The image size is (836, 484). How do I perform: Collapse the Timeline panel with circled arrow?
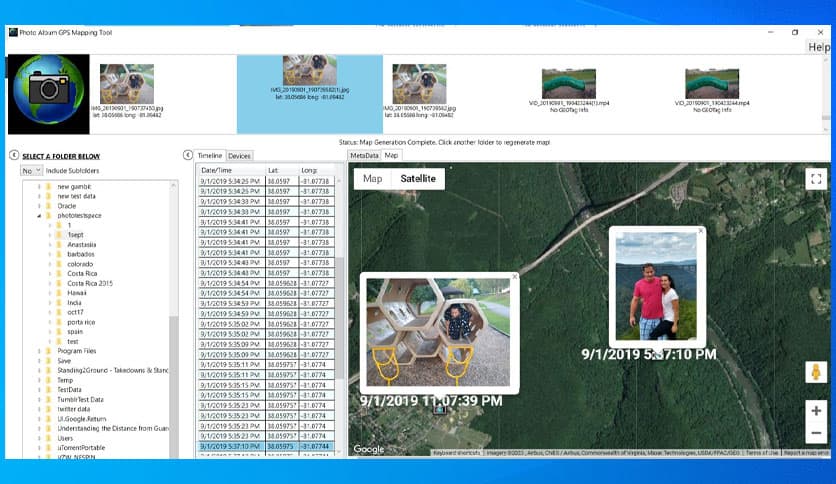coord(188,155)
